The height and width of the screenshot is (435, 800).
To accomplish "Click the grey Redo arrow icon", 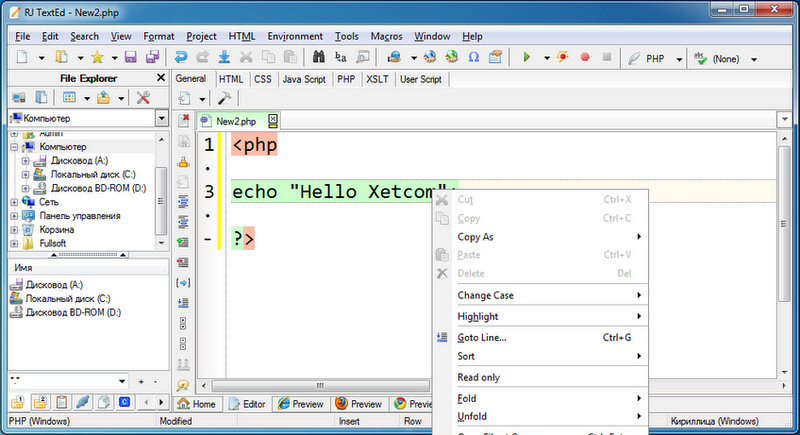I will (x=203, y=57).
